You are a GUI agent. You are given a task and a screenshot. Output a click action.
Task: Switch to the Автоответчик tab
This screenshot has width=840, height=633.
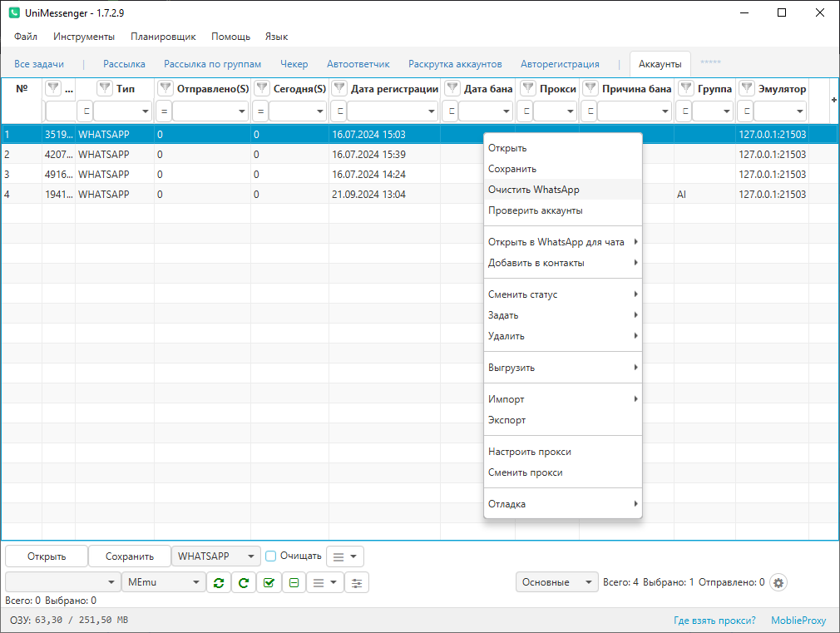pos(358,64)
